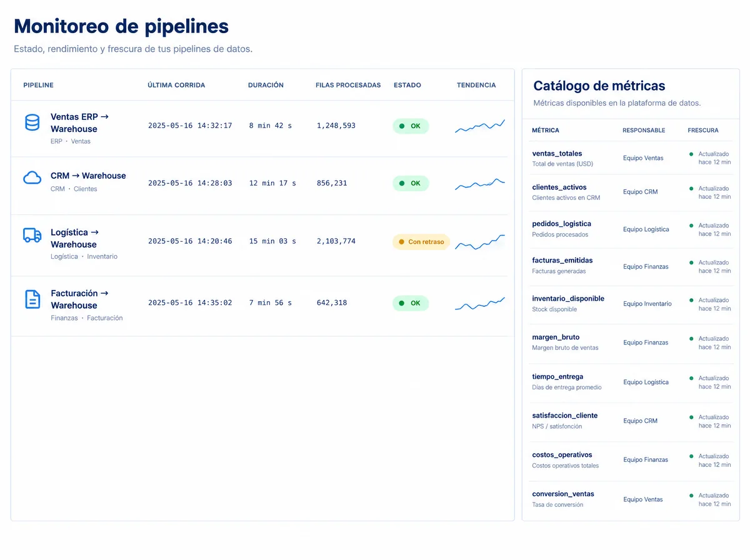
Task: Select timestamp 2025-05-16 14:20:46
Action: pyautogui.click(x=190, y=241)
